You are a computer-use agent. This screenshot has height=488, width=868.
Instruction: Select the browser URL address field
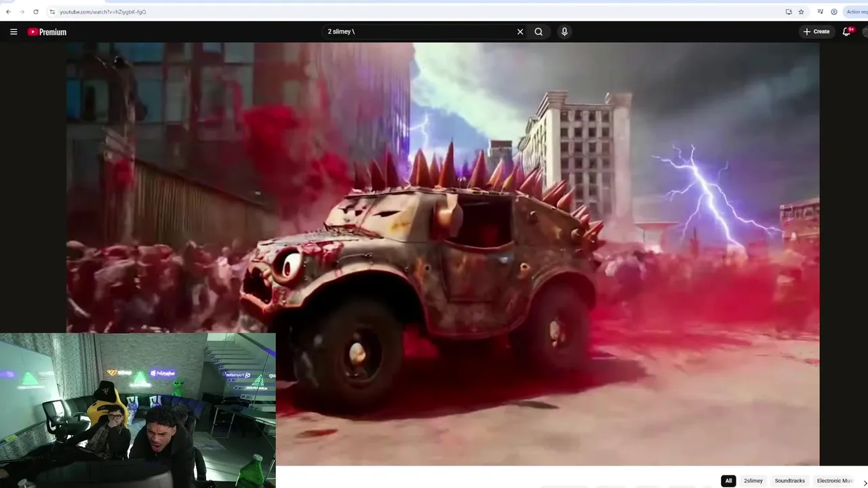pos(414,12)
